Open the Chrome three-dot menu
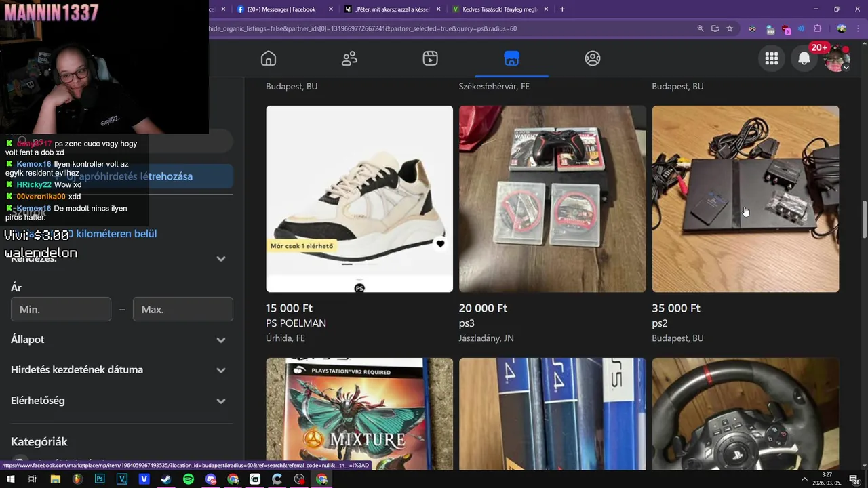 click(x=858, y=28)
